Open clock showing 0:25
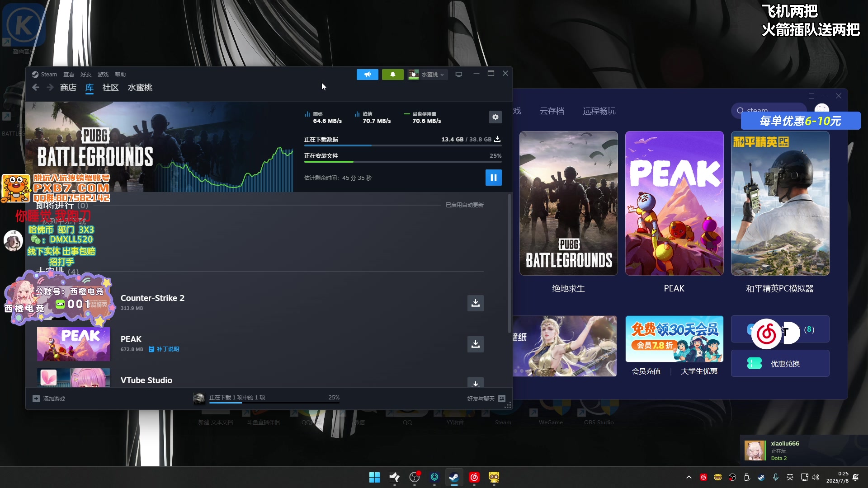Screen dimensions: 868x488 coord(837,477)
